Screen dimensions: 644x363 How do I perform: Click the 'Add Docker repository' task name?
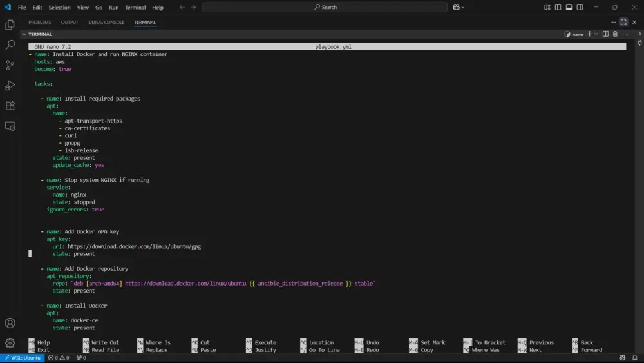tap(97, 269)
